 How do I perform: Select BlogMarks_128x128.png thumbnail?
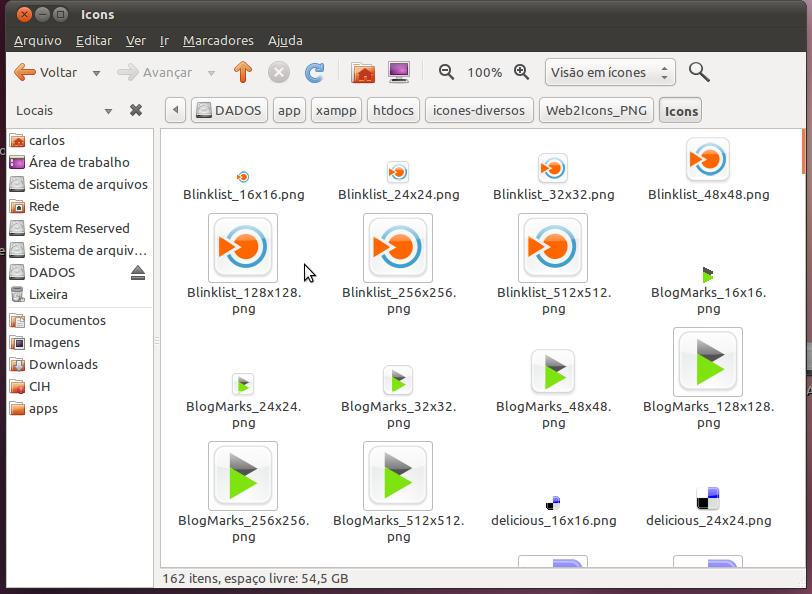pos(707,361)
